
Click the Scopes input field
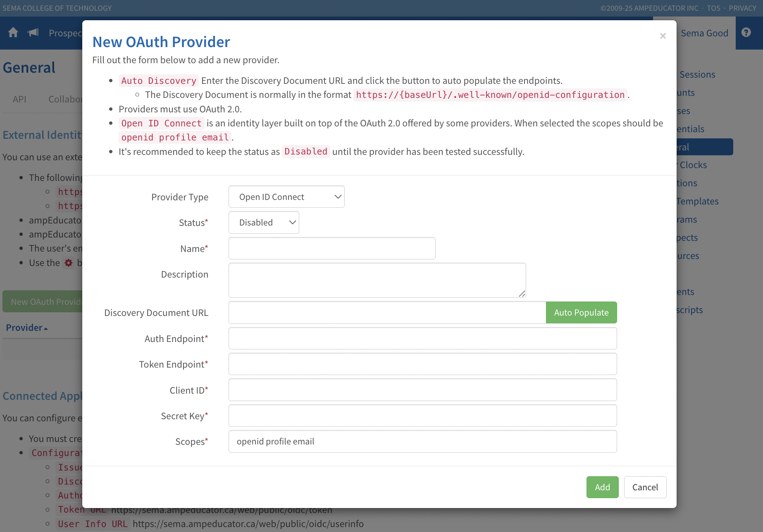tap(422, 442)
